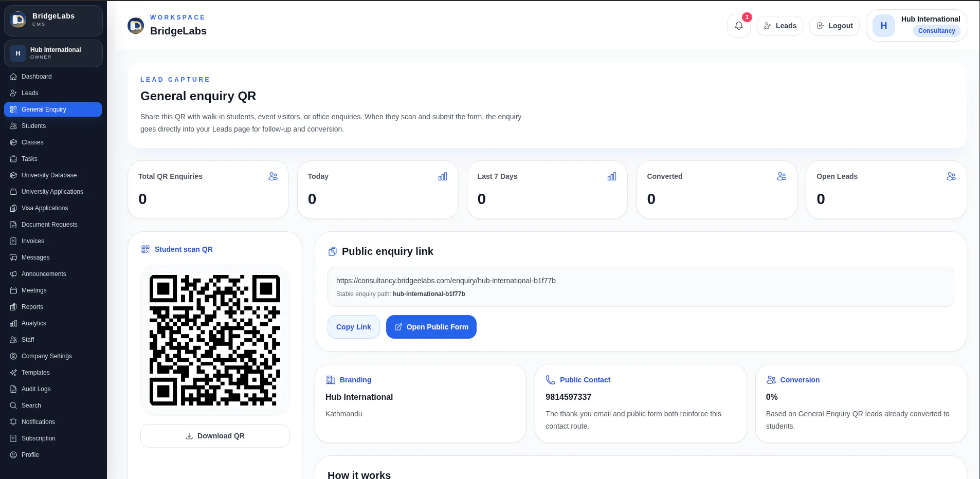The image size is (980, 479).
Task: Click the building icon beside Branding
Action: point(331,380)
